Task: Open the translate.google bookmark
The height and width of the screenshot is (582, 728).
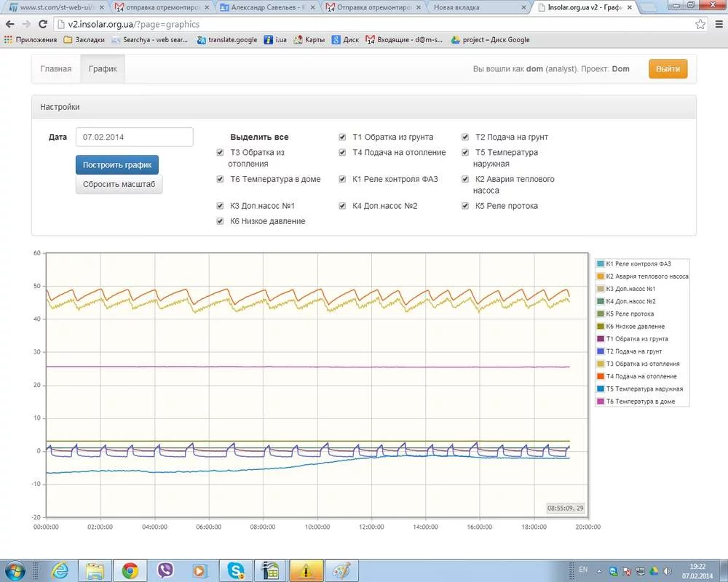Action: pyautogui.click(x=227, y=40)
